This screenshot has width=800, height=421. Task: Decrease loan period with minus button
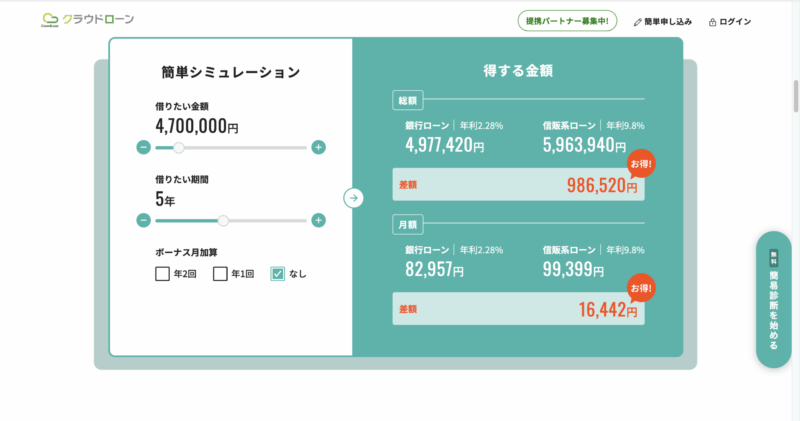click(143, 220)
